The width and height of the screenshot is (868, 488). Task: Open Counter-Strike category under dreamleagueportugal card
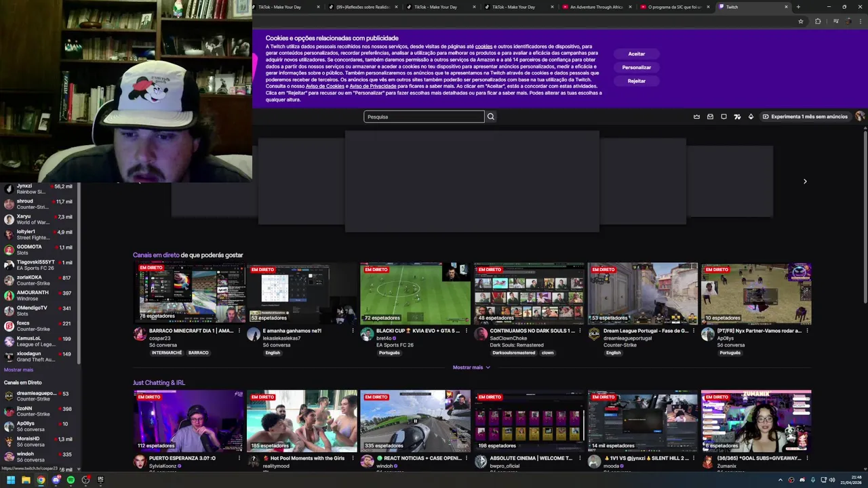[x=621, y=345]
